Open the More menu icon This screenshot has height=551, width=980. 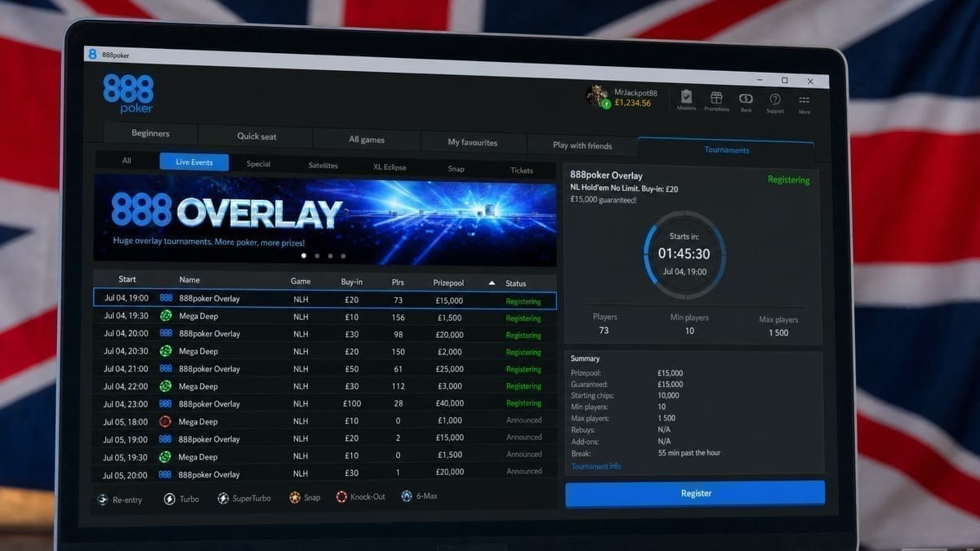click(804, 100)
